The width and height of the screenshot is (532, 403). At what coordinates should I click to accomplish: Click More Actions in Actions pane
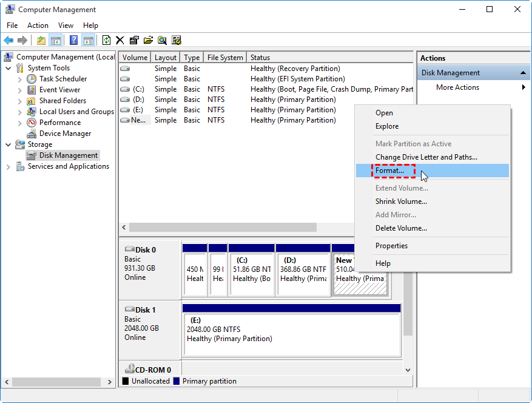[457, 87]
